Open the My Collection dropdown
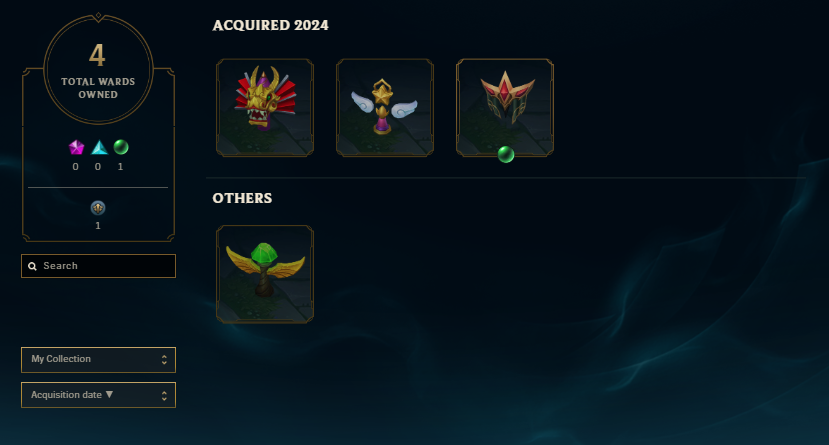The width and height of the screenshot is (829, 445). (98, 360)
